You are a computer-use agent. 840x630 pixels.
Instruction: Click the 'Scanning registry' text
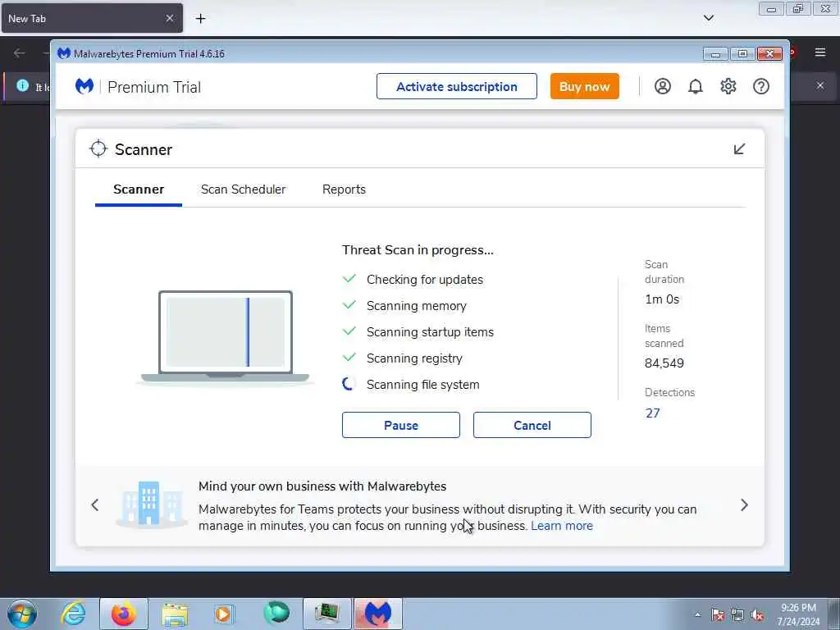tap(414, 358)
